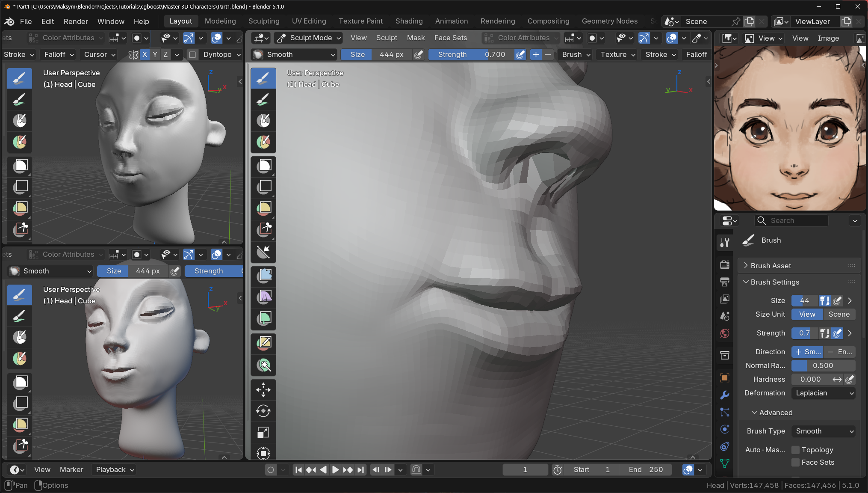This screenshot has width=868, height=493.
Task: Click the Start frame field in timeline
Action: pos(591,469)
